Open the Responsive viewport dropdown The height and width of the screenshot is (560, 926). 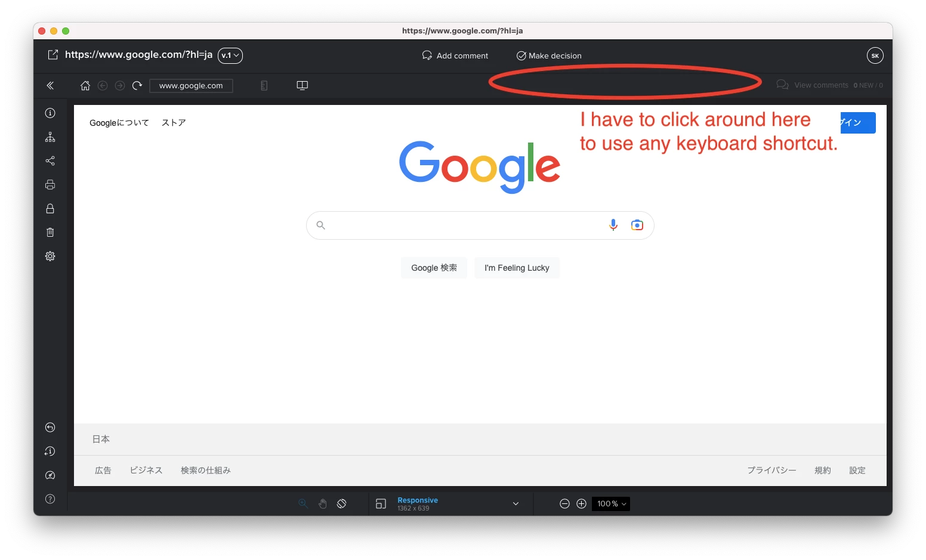click(x=457, y=504)
